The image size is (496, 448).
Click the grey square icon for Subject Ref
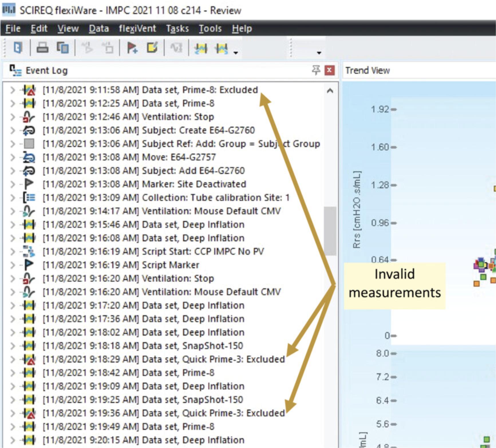(x=29, y=144)
